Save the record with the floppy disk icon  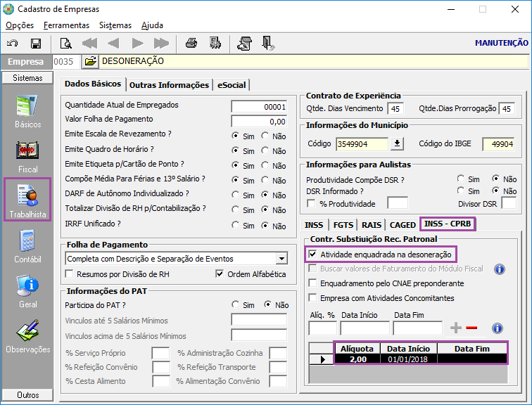click(36, 44)
